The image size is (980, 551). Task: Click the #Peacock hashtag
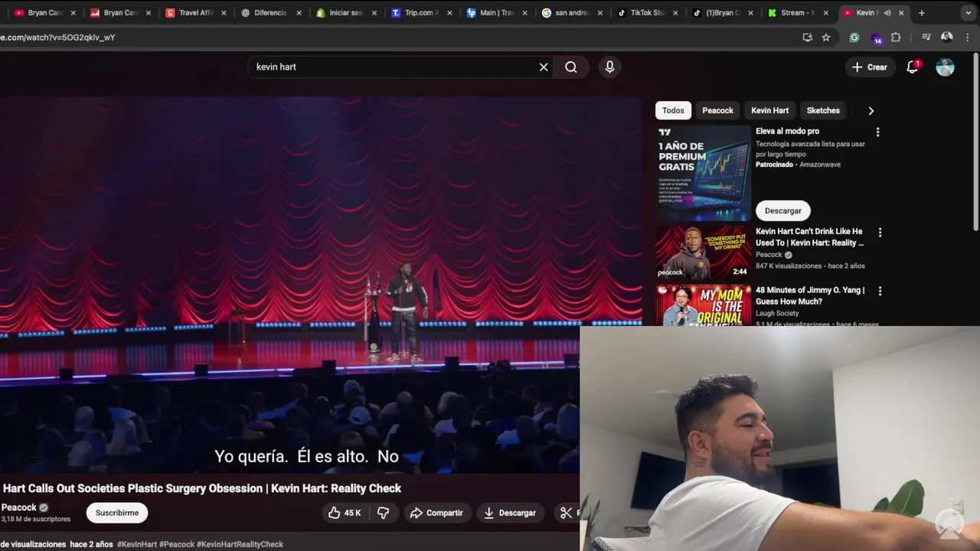pos(177,544)
